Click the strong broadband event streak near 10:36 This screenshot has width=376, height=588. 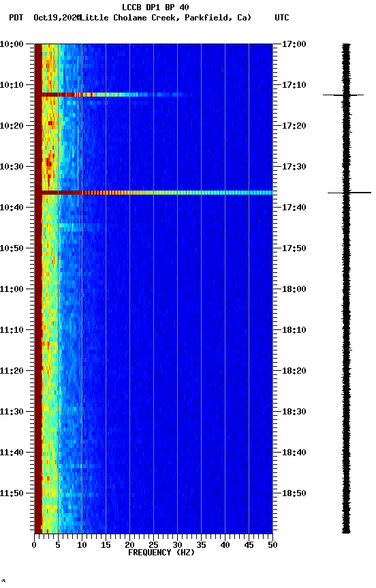tap(157, 193)
